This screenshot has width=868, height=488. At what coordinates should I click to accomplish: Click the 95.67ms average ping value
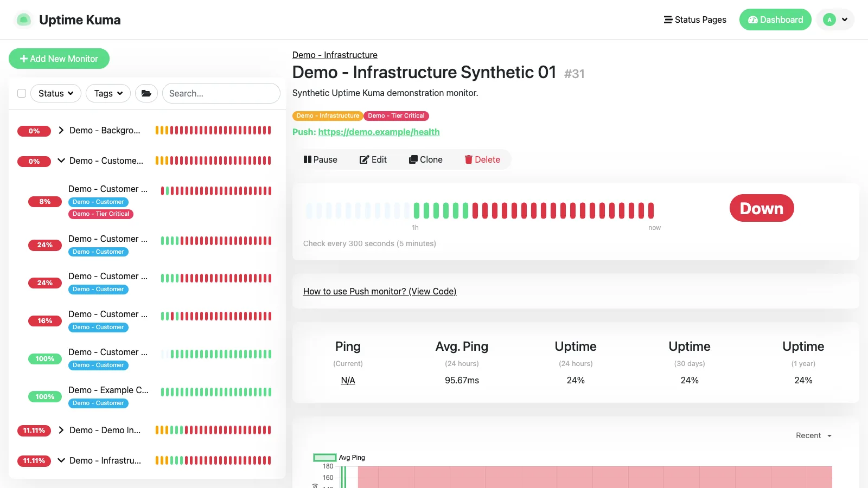click(x=462, y=380)
